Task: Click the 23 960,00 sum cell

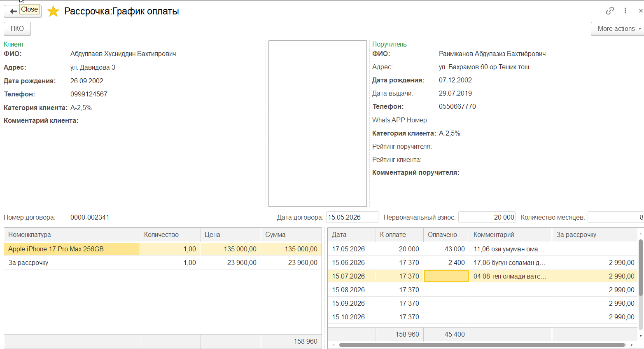Action: coord(291,262)
